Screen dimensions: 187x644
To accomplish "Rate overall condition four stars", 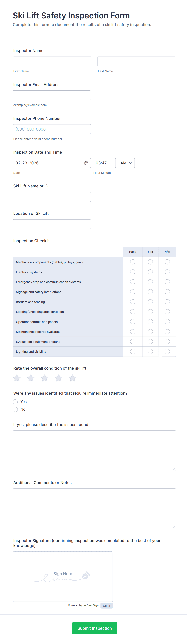I will 59,378.
